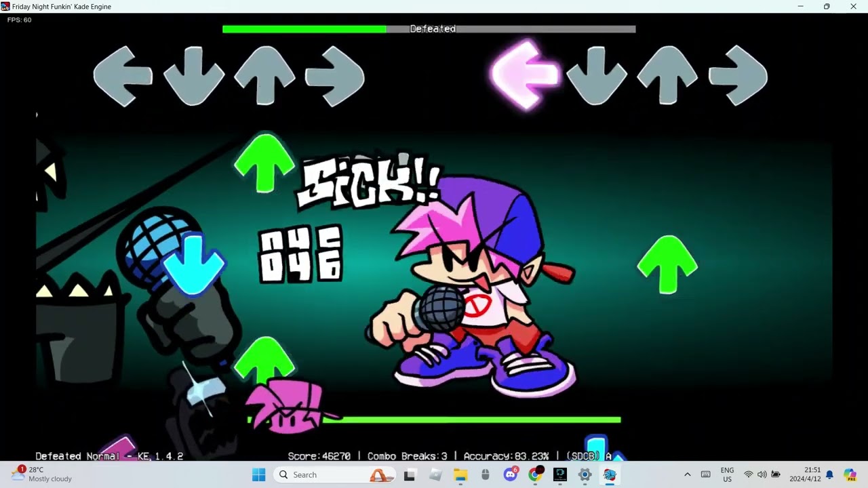This screenshot has width=868, height=488.
Task: Open Task View from the taskbar
Action: (x=410, y=474)
